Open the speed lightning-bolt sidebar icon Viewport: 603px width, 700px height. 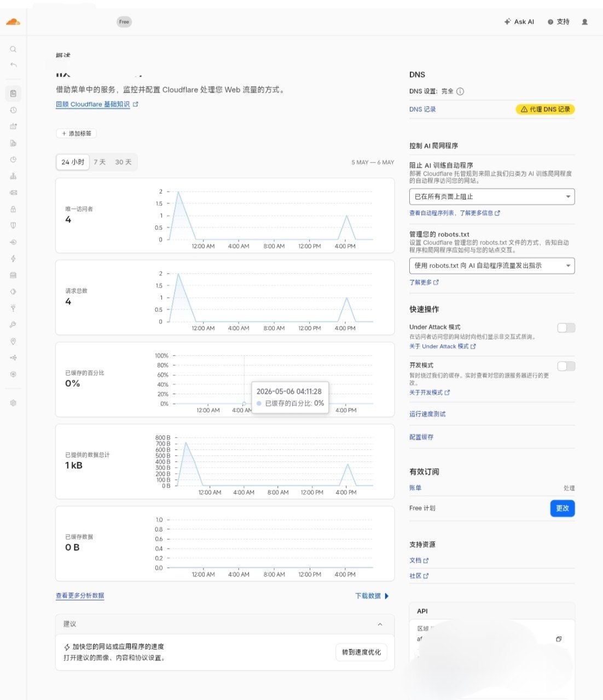point(13,258)
